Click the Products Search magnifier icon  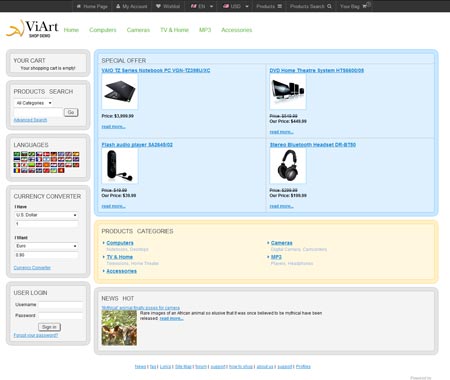coord(329,6)
